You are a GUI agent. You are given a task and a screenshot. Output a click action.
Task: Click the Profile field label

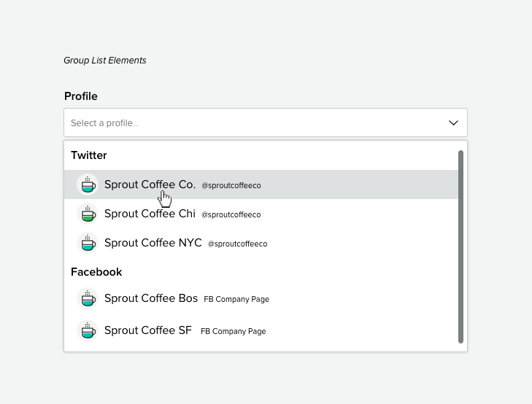(80, 96)
